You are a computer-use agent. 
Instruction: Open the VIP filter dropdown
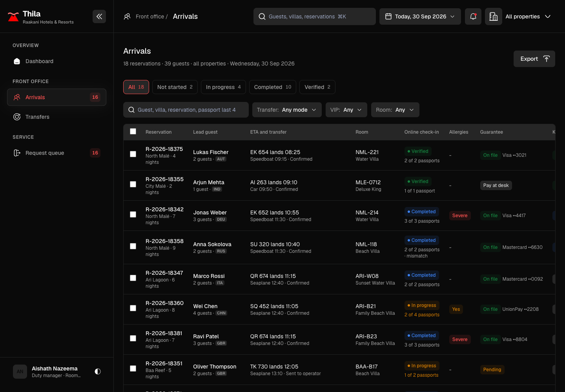[346, 110]
